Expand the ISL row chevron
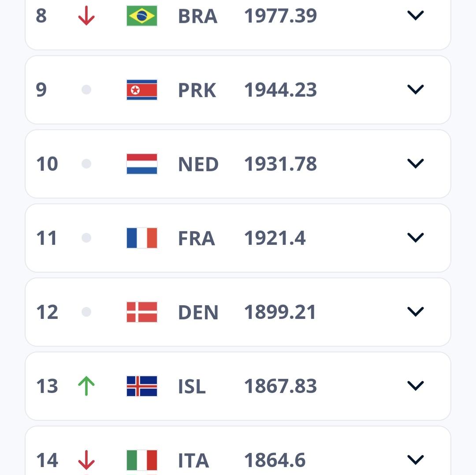Screen dimensions: 476x475 [415, 386]
